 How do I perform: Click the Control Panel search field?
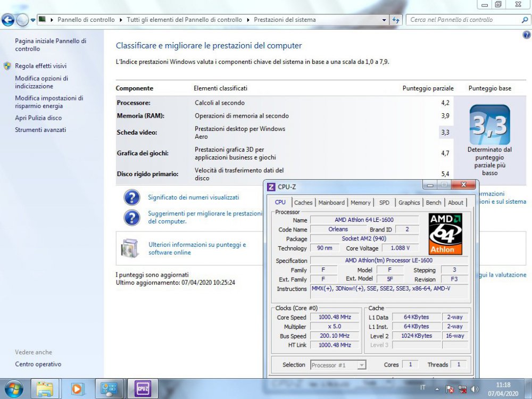coord(463,20)
